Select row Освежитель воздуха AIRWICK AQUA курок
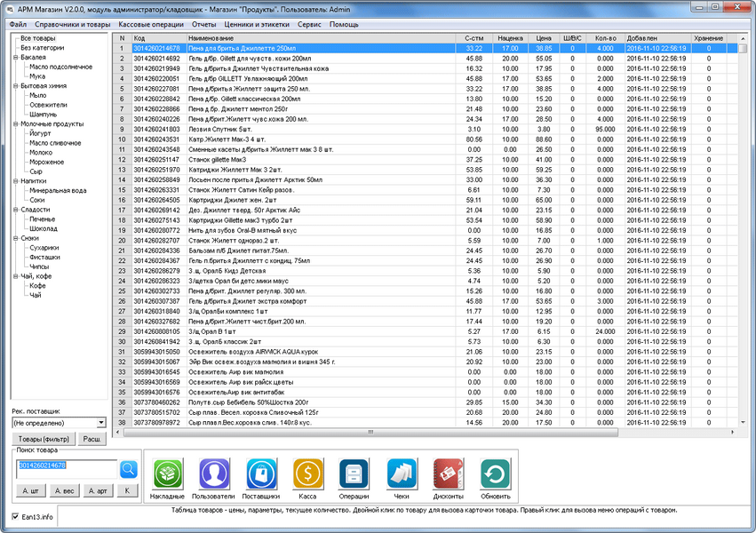The height and width of the screenshot is (533, 756). 425,352
